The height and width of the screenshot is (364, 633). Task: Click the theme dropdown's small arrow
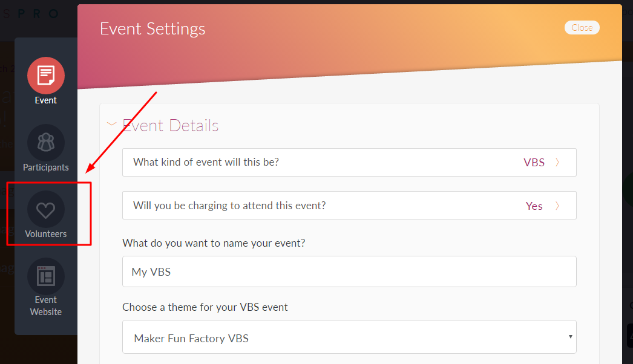570,336
